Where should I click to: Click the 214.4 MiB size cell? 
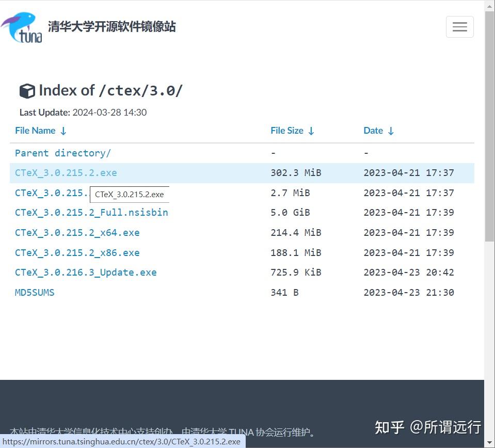click(x=296, y=233)
